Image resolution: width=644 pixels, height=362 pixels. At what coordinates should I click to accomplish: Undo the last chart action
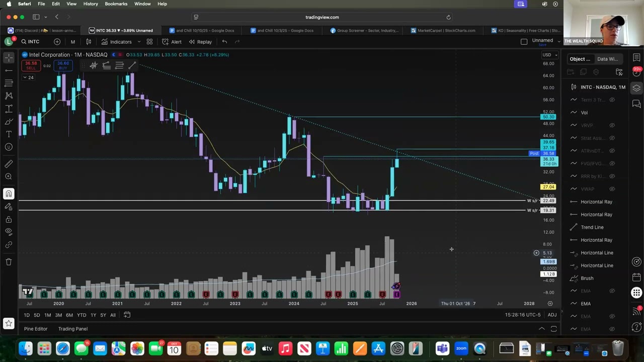(x=224, y=42)
